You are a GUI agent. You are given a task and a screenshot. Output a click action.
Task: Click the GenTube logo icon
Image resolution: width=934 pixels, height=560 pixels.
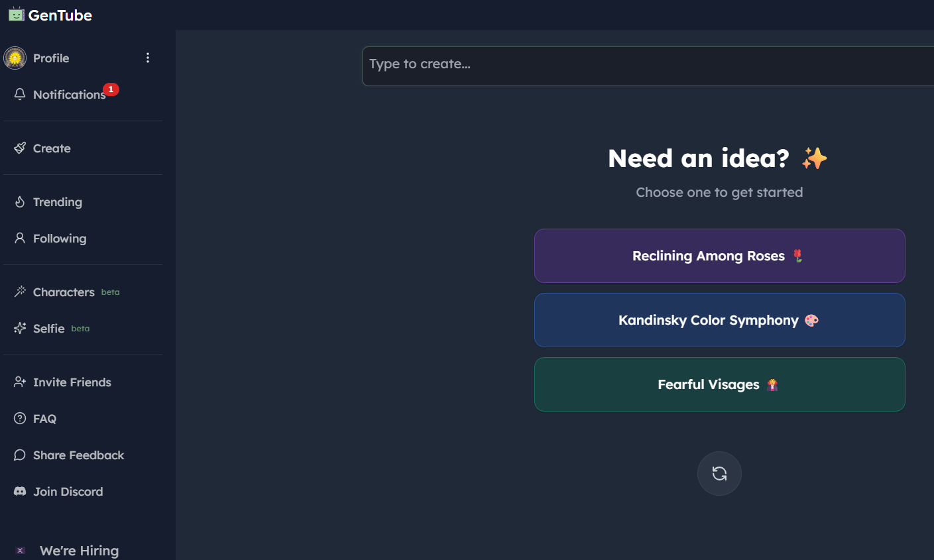[17, 15]
